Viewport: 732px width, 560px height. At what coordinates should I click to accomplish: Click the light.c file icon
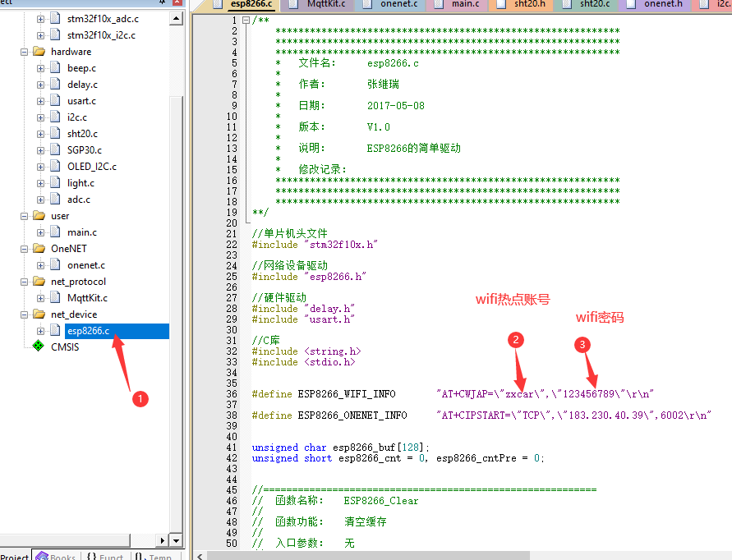coord(55,182)
